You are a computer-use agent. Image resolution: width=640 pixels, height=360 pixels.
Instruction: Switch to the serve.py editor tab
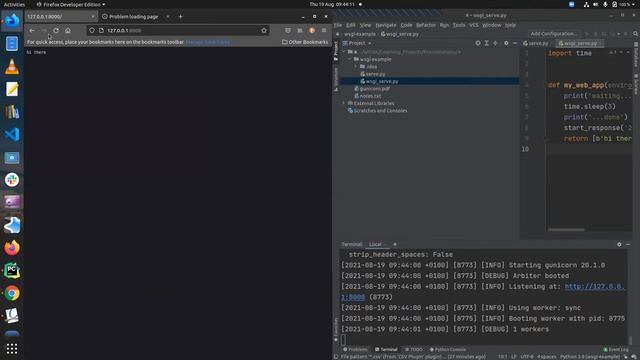click(536, 43)
